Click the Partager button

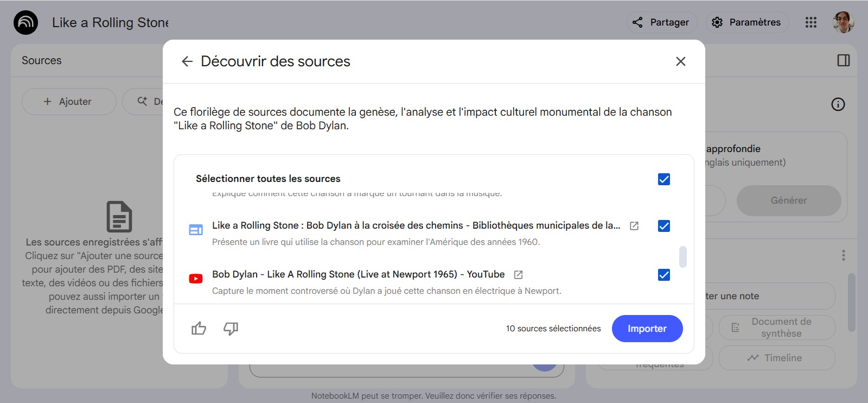pyautogui.click(x=662, y=22)
